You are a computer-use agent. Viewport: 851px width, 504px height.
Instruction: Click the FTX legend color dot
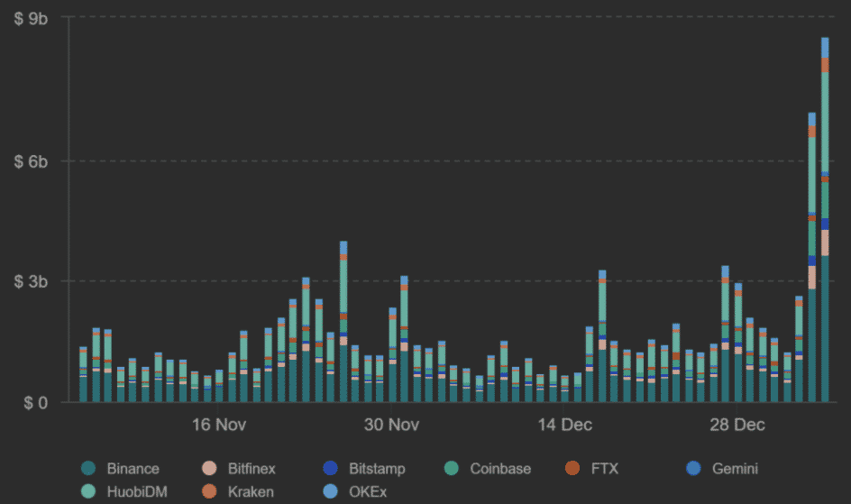572,468
